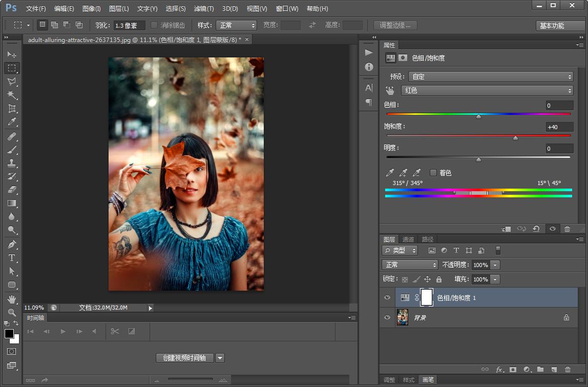
Task: Click the 调整边缘 button
Action: click(x=395, y=25)
